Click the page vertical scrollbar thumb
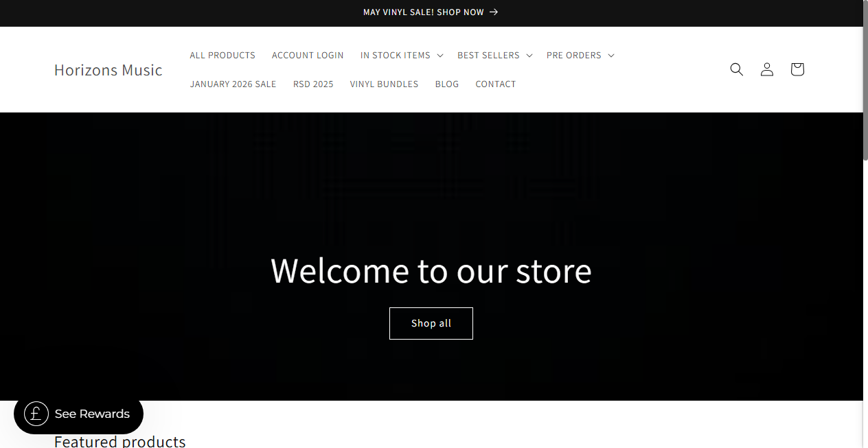Image resolution: width=868 pixels, height=448 pixels. point(865,80)
